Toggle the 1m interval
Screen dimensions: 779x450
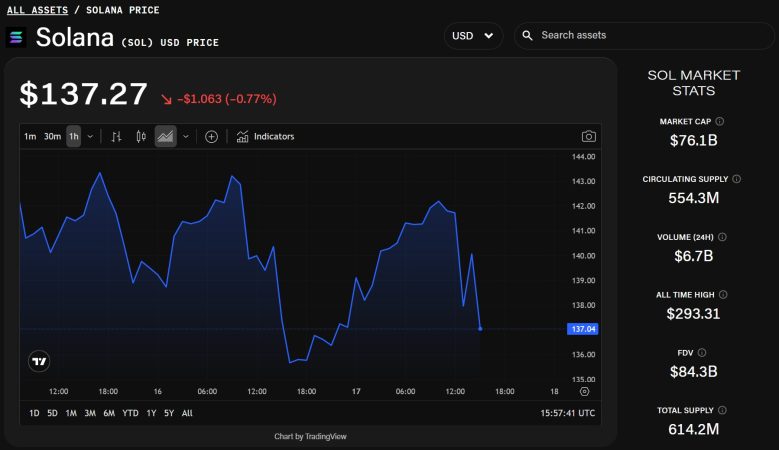[30, 136]
